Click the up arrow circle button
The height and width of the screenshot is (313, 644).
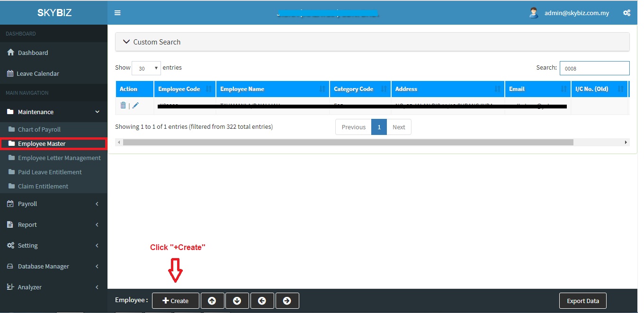(212, 301)
